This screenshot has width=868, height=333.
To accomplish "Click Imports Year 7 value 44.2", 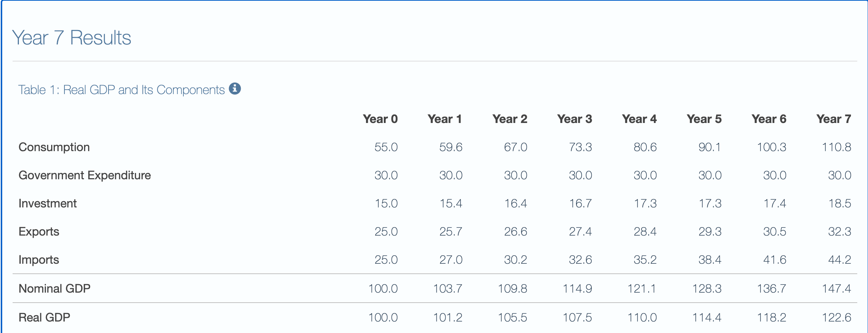I will coord(840,260).
